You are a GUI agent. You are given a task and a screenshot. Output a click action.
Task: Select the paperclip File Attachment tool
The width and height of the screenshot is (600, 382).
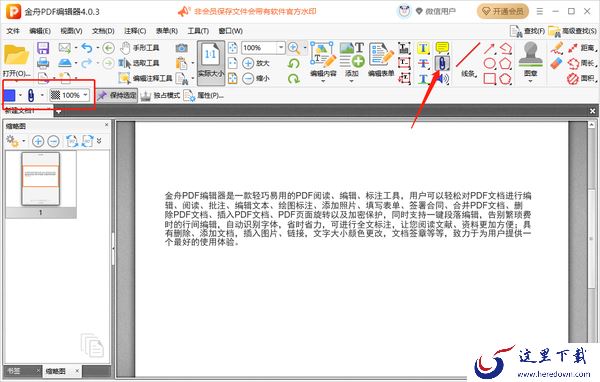pyautogui.click(x=442, y=63)
